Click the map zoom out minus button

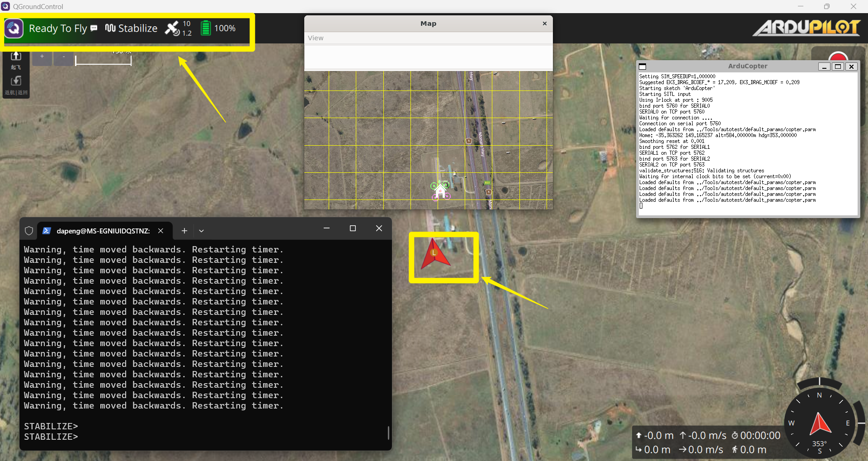pyautogui.click(x=64, y=57)
